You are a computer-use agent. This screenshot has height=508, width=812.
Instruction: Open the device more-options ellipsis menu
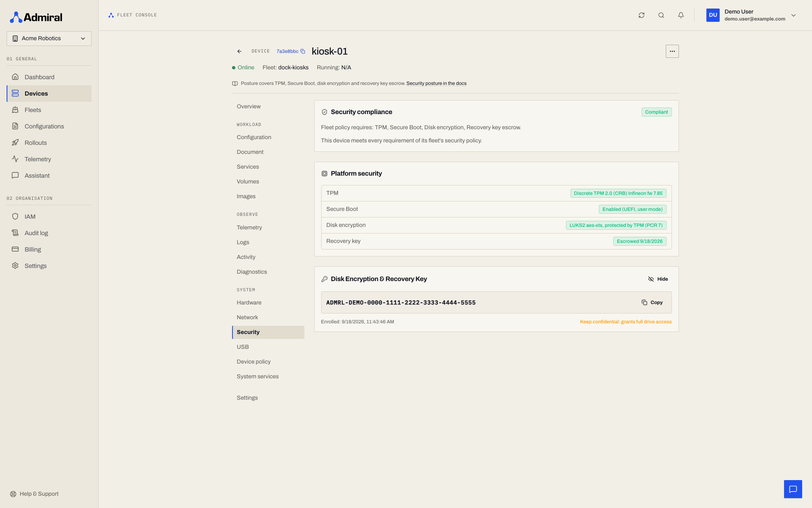672,51
